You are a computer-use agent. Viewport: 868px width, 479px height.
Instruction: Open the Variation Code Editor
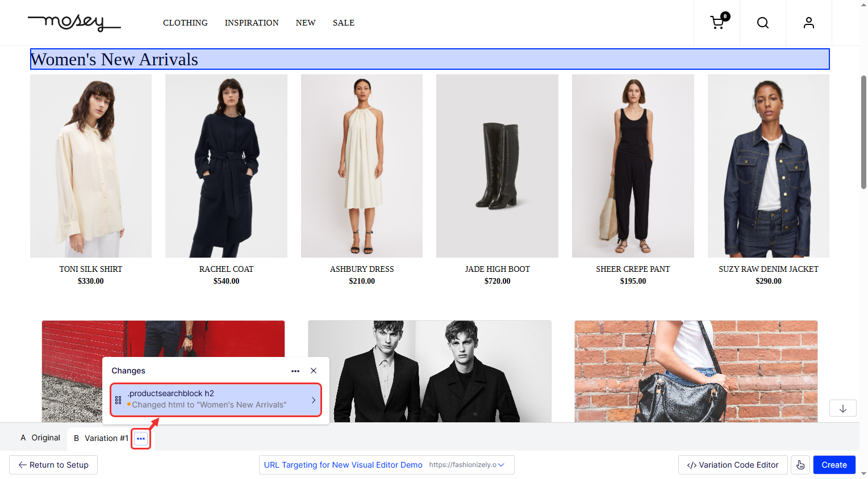coord(733,465)
